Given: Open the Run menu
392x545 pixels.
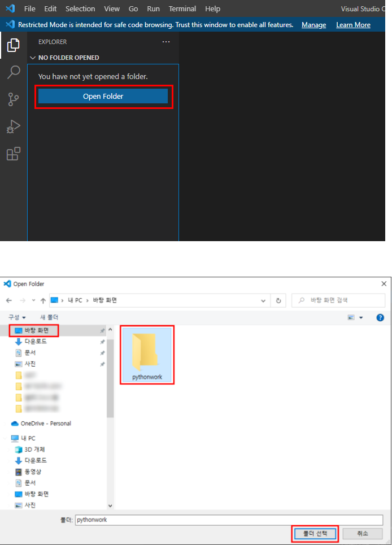Looking at the screenshot, I should tap(153, 8).
